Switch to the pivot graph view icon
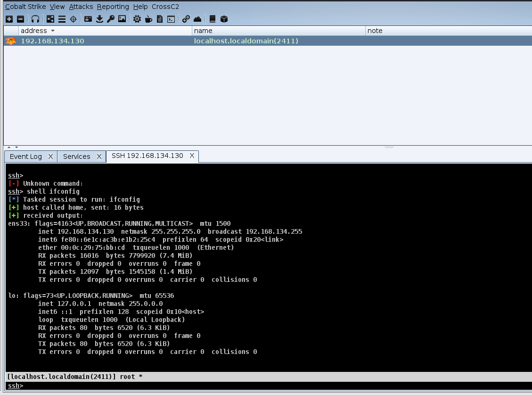Image resolution: width=532 pixels, height=395 pixels. (x=50, y=19)
